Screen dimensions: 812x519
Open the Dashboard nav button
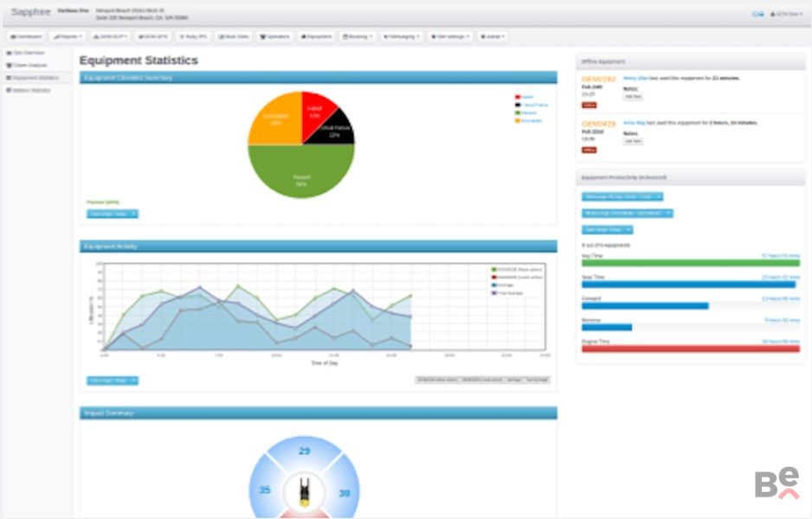coord(27,36)
